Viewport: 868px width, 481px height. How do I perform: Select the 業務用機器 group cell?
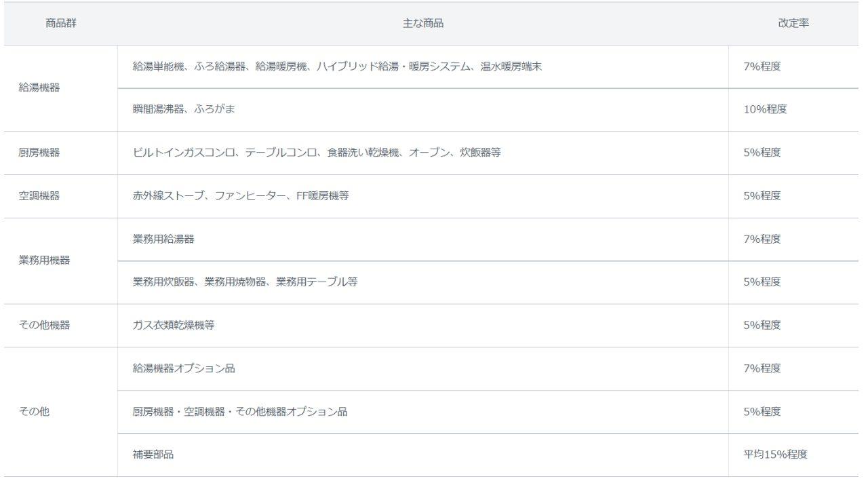click(x=61, y=261)
